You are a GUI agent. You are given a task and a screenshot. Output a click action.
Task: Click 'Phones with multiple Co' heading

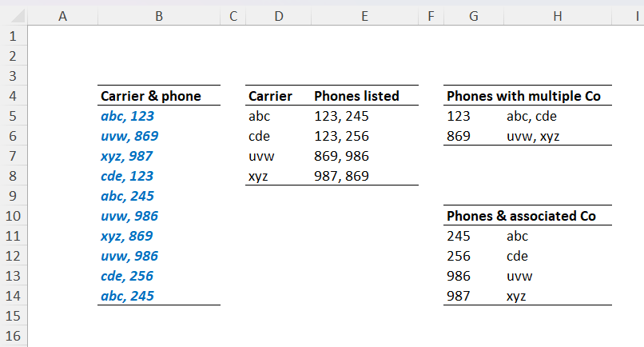coord(523,96)
